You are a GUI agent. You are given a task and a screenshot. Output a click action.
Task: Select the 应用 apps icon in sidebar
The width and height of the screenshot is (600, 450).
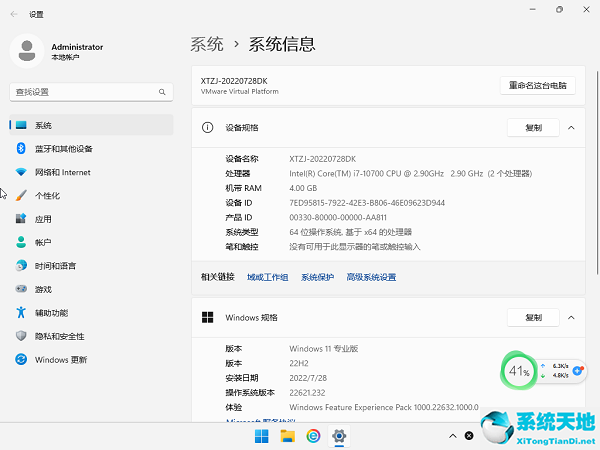pyautogui.click(x=21, y=219)
